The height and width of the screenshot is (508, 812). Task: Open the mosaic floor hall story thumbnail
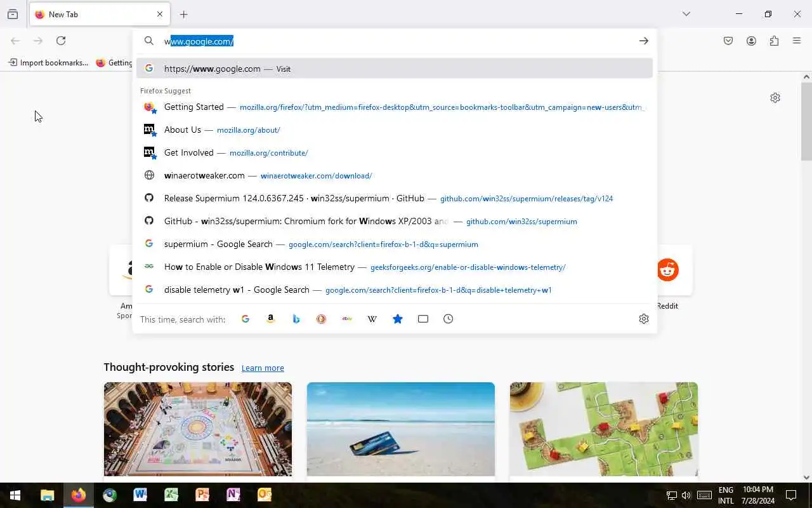pyautogui.click(x=198, y=429)
